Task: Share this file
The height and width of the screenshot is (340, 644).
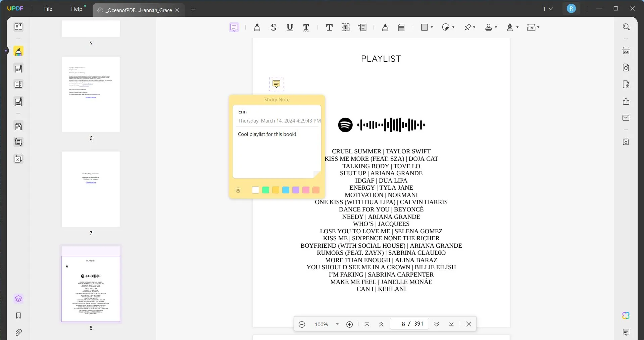Action: [626, 101]
